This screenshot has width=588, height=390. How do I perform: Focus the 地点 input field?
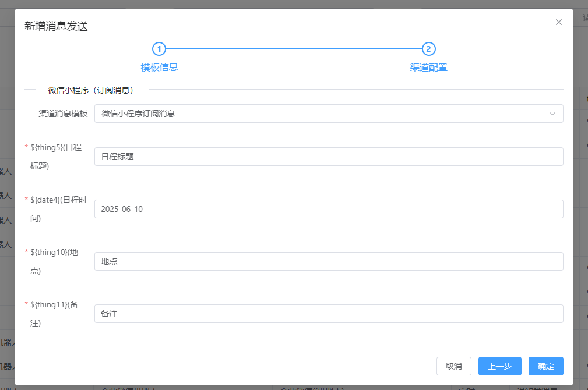(x=329, y=261)
